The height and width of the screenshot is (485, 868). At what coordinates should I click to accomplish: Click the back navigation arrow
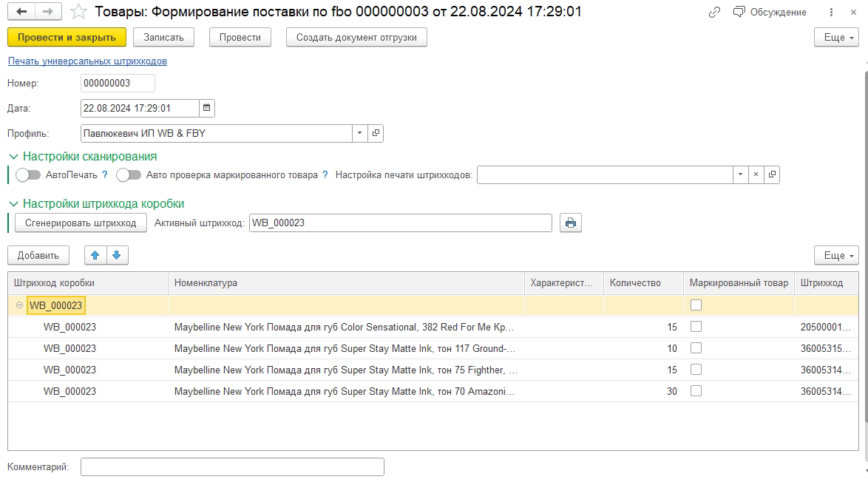(21, 12)
